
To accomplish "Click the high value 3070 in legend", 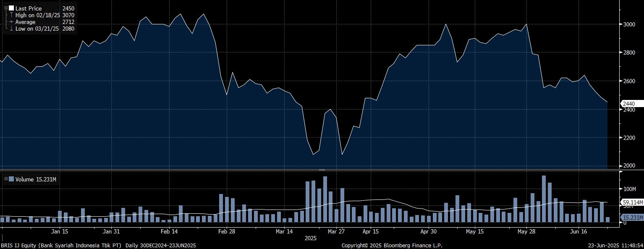I will tap(68, 15).
